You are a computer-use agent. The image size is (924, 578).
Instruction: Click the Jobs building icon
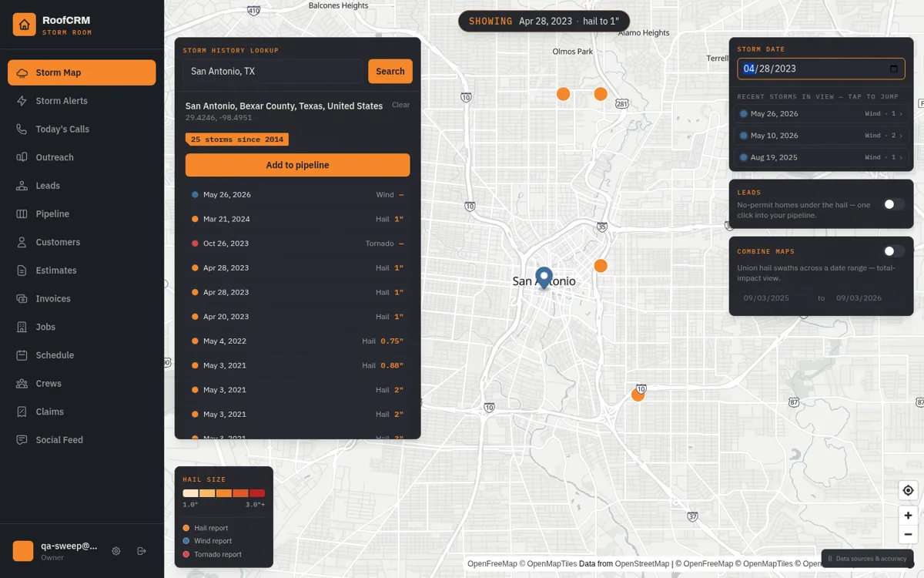pyautogui.click(x=22, y=327)
